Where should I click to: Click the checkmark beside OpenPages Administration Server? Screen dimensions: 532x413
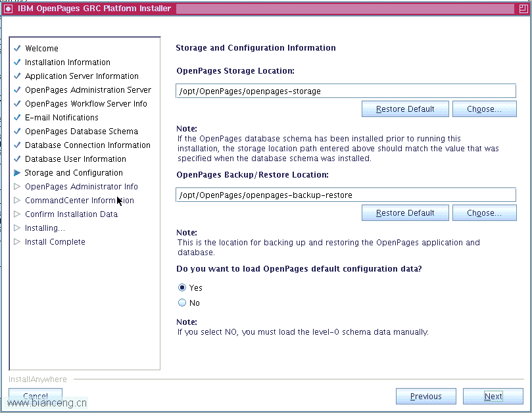click(17, 90)
